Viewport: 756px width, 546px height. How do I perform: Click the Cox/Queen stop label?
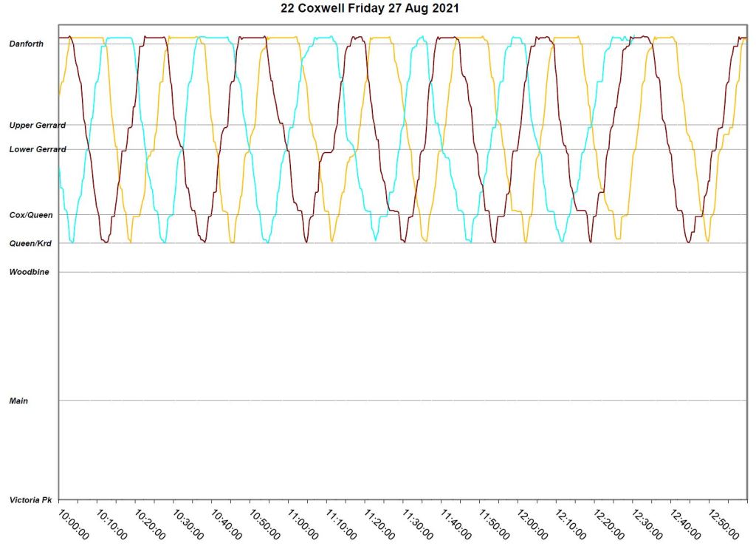pyautogui.click(x=30, y=215)
